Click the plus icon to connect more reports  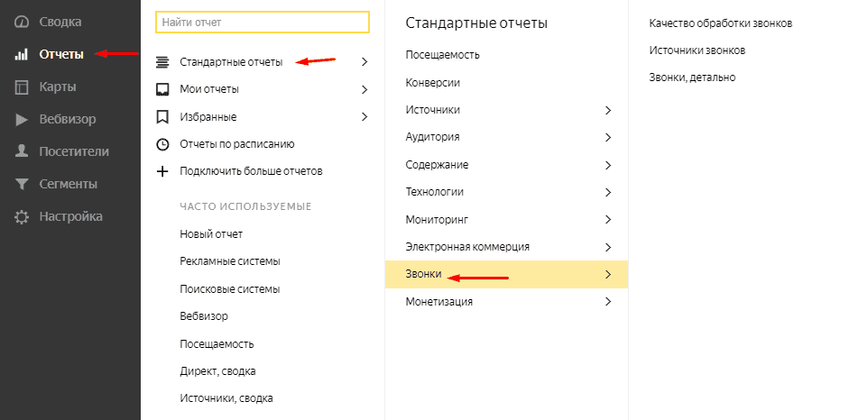tap(162, 170)
